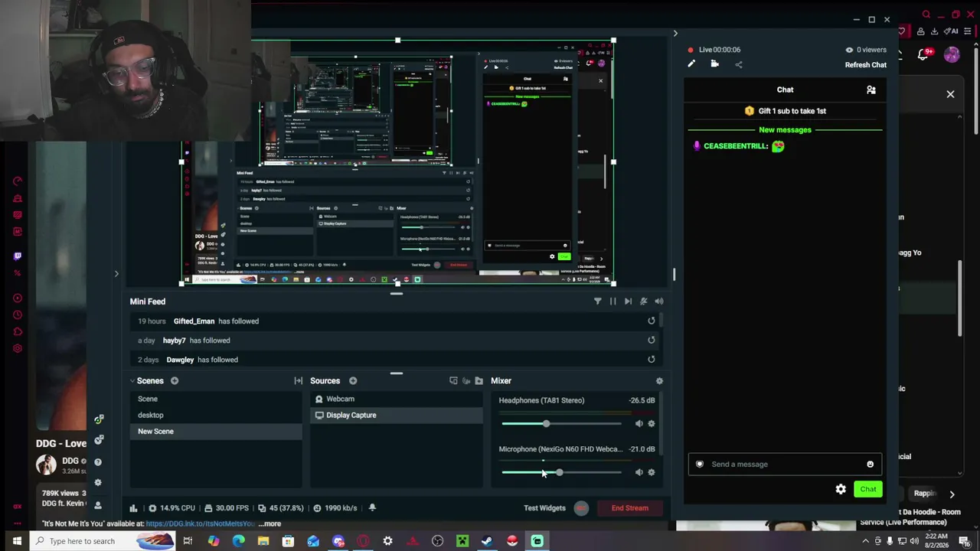
Task: Open the chat emote picker
Action: tap(870, 464)
